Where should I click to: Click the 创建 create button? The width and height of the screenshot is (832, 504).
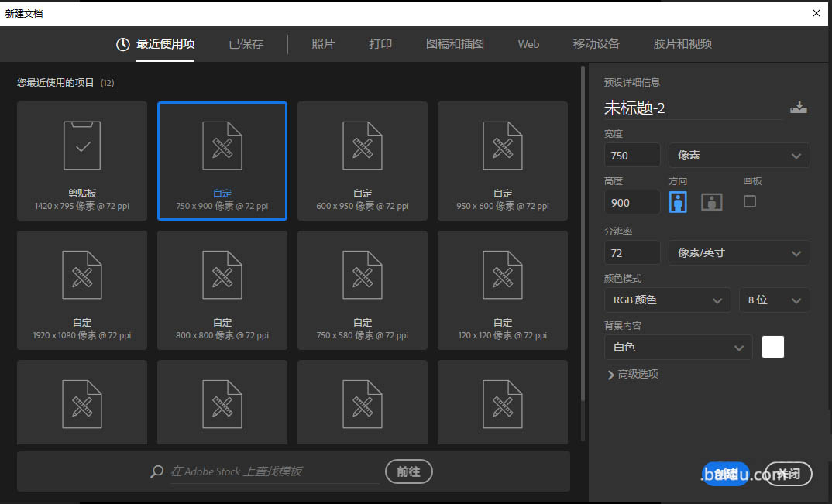[x=727, y=474]
